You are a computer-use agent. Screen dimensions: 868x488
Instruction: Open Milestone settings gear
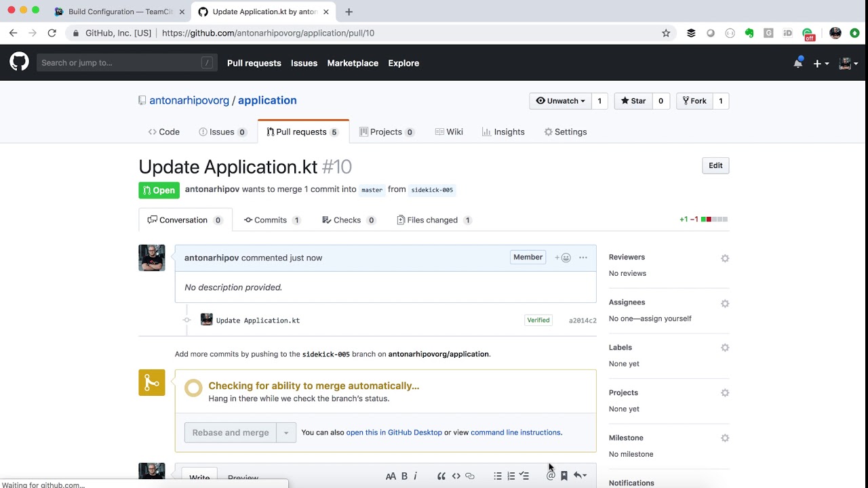(x=725, y=438)
